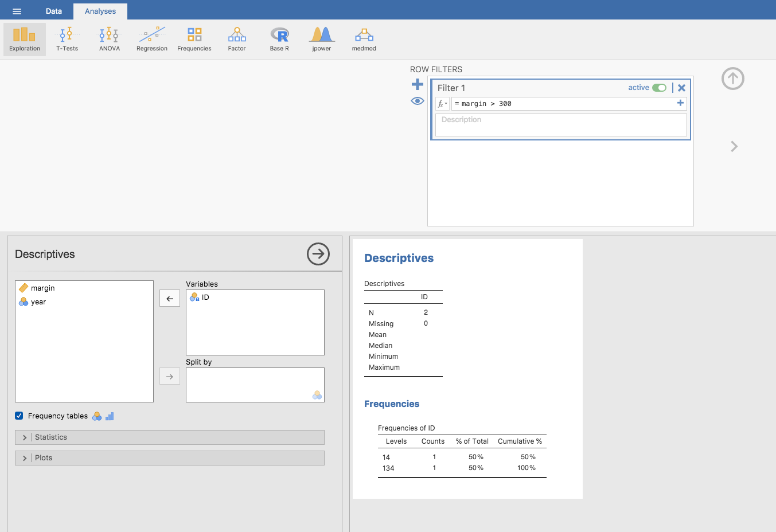Click the N value 2 in Descriptives table

pos(426,312)
